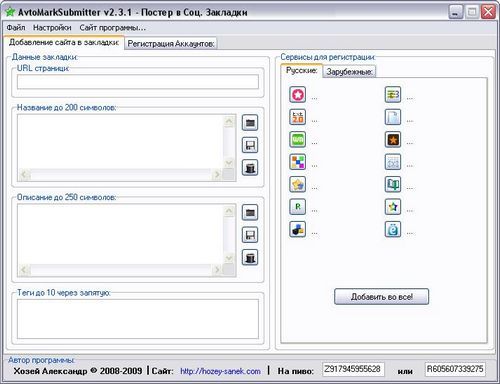The image size is (500, 384).
Task: Open file icon beside the Название field
Action: click(250, 123)
